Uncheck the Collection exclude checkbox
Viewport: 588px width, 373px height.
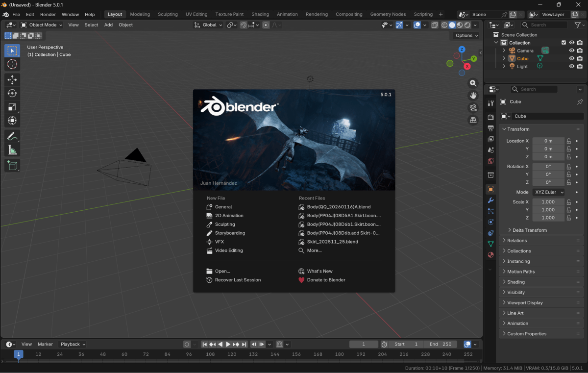pyautogui.click(x=563, y=43)
